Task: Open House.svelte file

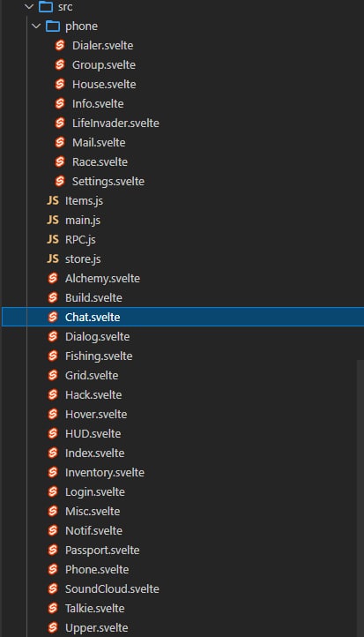Action: tap(104, 84)
